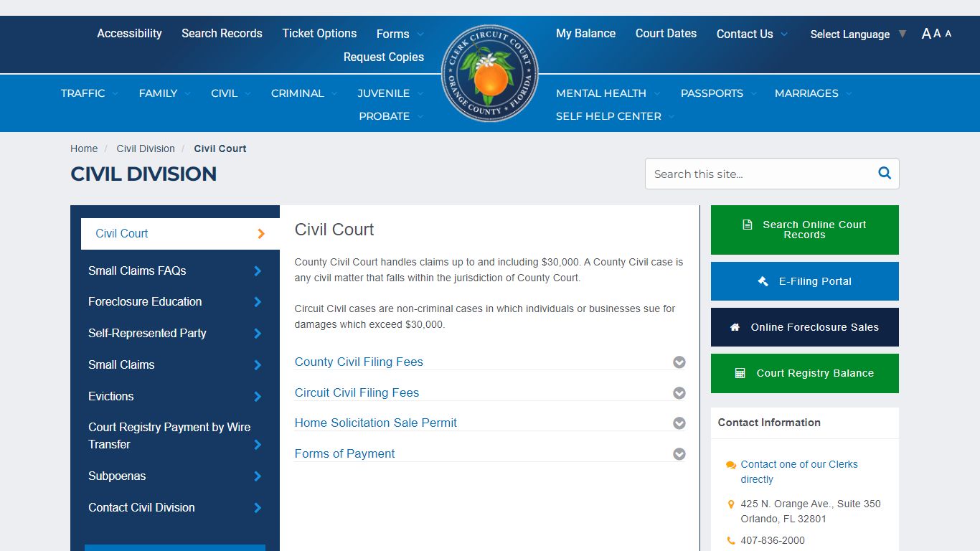Open the Search Records link
The image size is (980, 551).
pos(222,33)
